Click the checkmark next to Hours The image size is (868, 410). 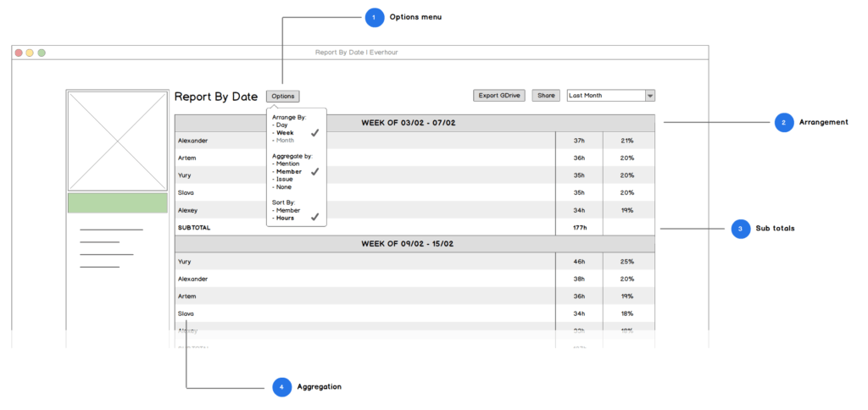point(314,218)
